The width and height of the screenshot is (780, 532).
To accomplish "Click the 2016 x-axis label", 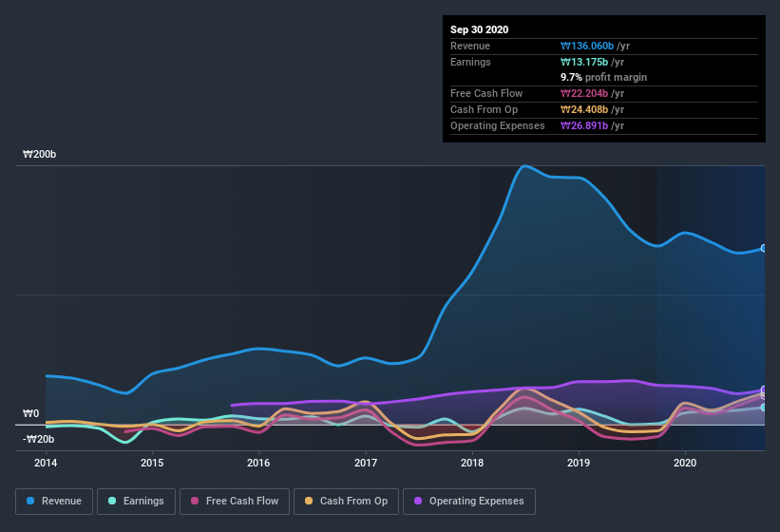I will tap(258, 463).
